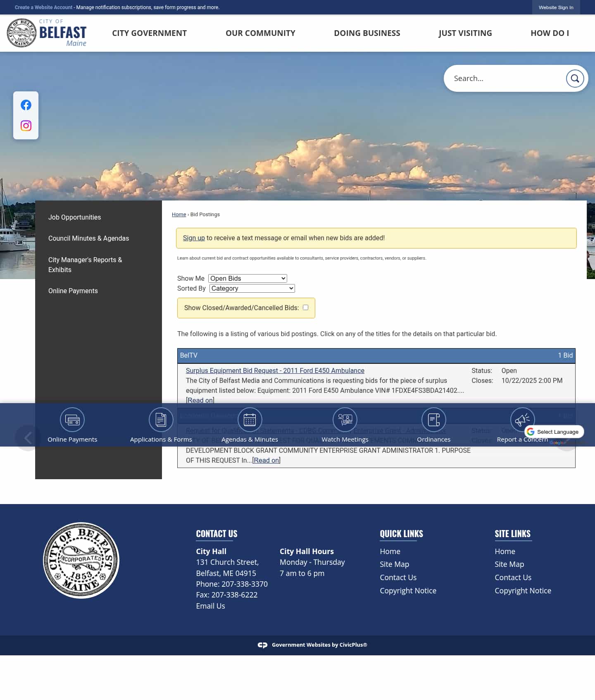The height and width of the screenshot is (700, 595).
Task: Click the Sign up notification link
Action: tap(194, 238)
